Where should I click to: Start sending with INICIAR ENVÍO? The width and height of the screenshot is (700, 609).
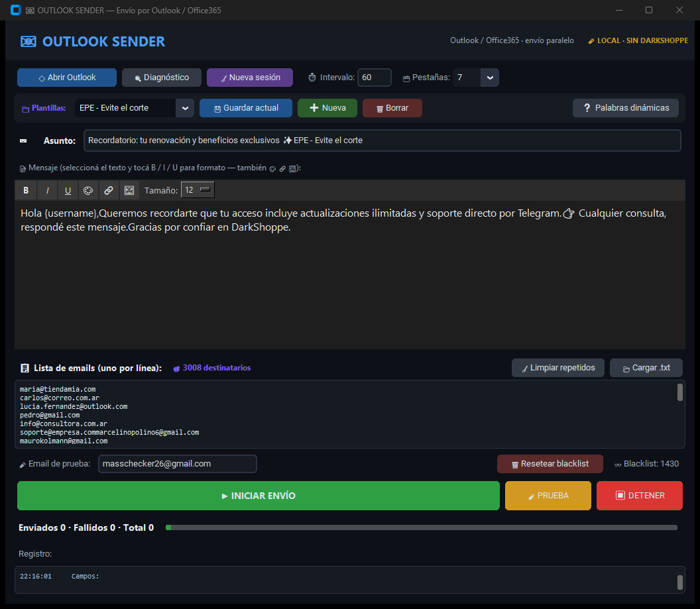pyautogui.click(x=259, y=496)
